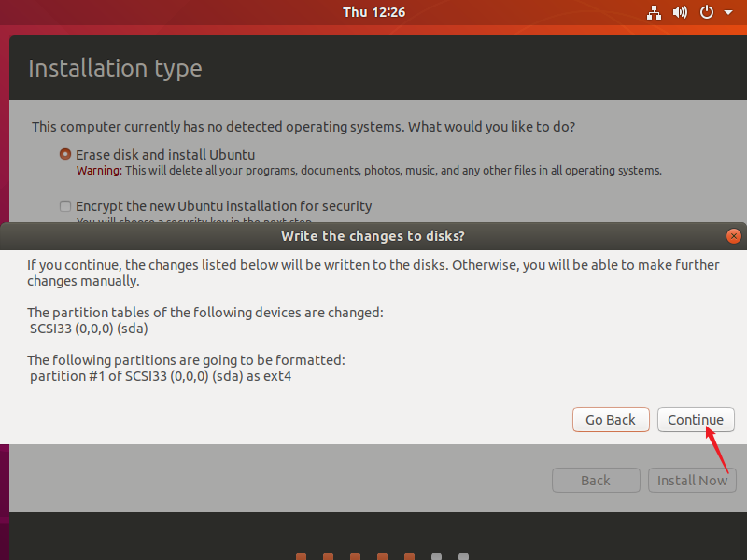Click the 'Write the changes to disks?' title bar
The width and height of the screenshot is (747, 560).
coord(373,236)
